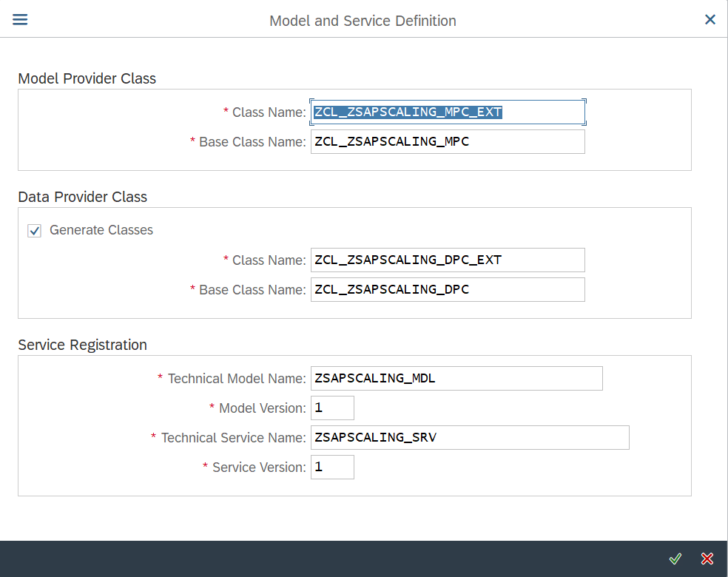This screenshot has width=728, height=577.
Task: Click the Model Provider Class section heading
Action: 87,78
